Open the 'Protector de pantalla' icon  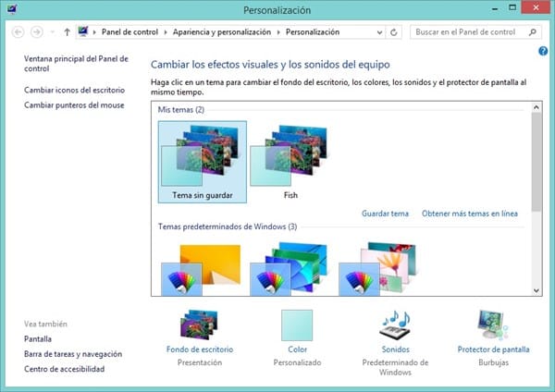[493, 325]
